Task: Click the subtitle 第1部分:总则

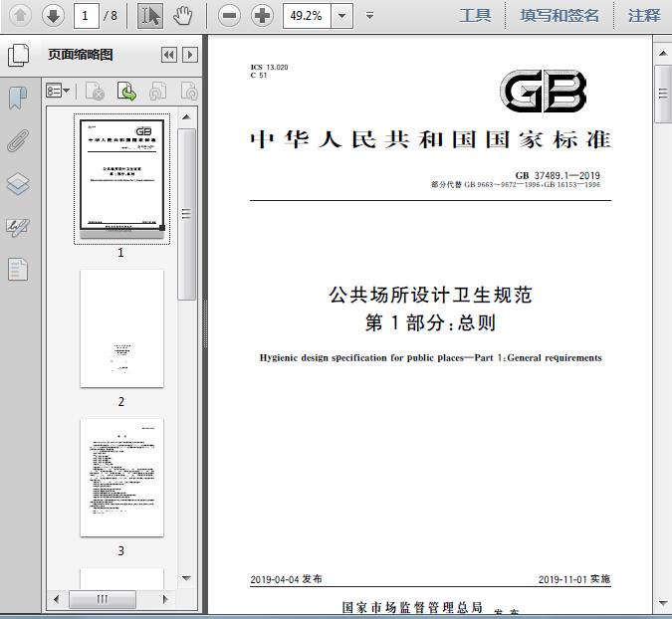Action: coord(430,322)
